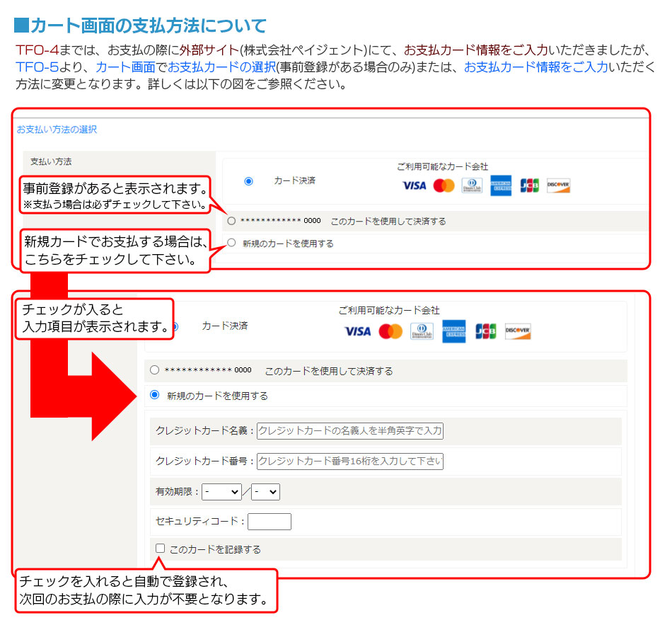This screenshot has height=642, width=672.
Task: Select unchecked 新規のカードを使用する radio in the upper panel
Action: [x=231, y=243]
